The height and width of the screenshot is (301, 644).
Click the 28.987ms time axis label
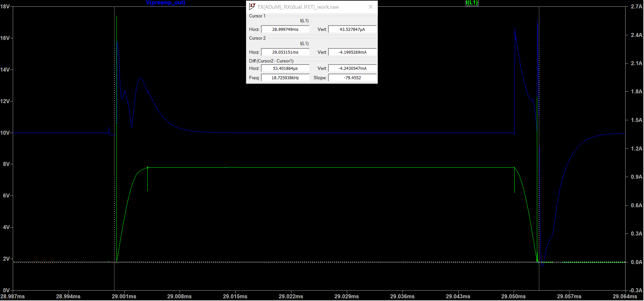coord(13,297)
